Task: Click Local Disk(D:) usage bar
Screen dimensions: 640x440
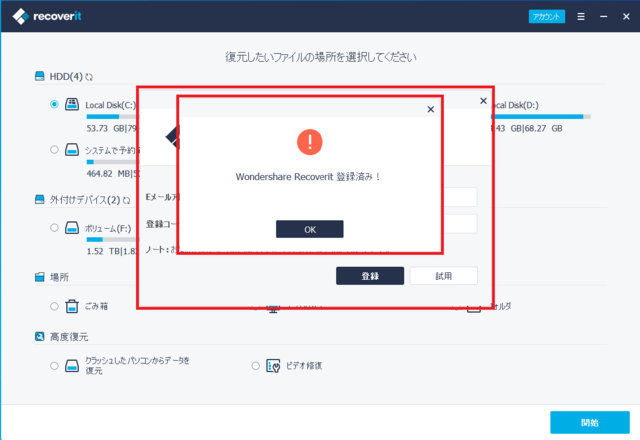Action: [541, 117]
